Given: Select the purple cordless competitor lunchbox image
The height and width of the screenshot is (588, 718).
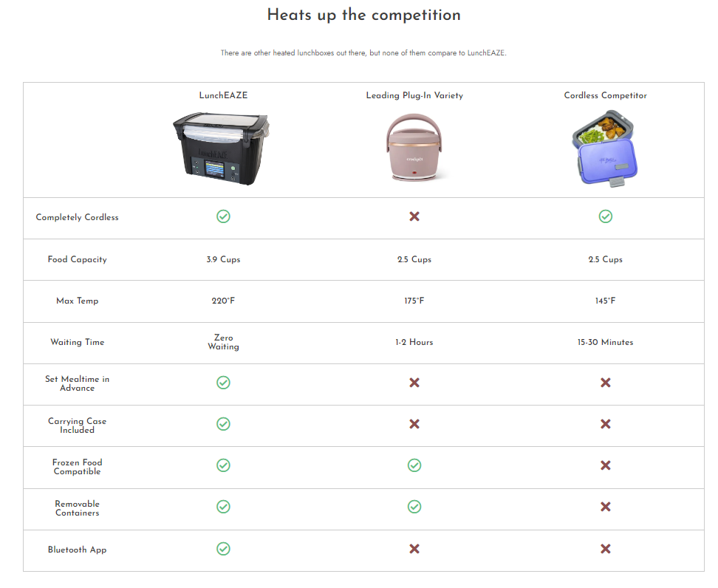Looking at the screenshot, I should [605, 148].
